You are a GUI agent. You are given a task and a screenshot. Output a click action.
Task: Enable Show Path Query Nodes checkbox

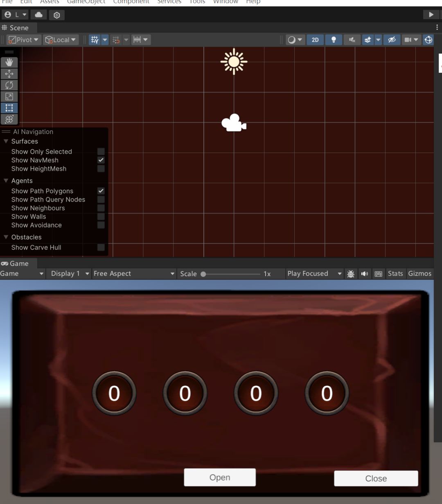pyautogui.click(x=101, y=199)
